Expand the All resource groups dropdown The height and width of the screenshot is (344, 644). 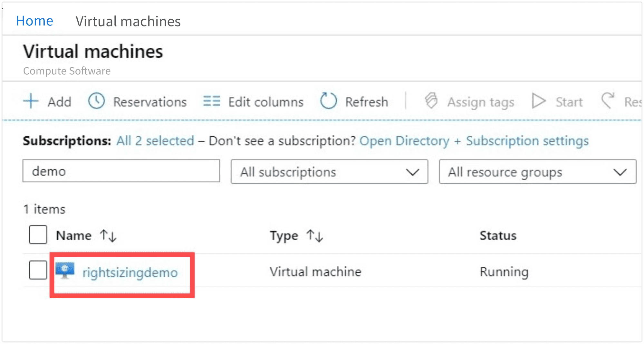point(537,172)
